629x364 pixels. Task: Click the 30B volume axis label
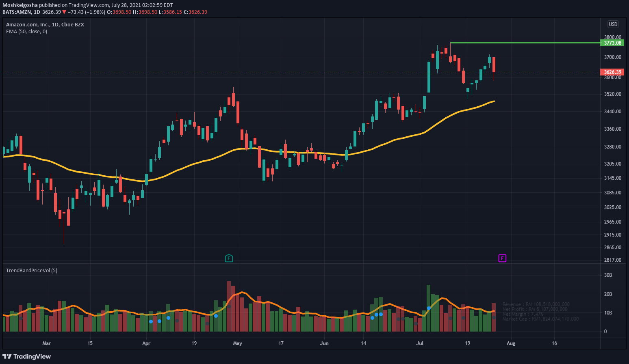pyautogui.click(x=608, y=275)
